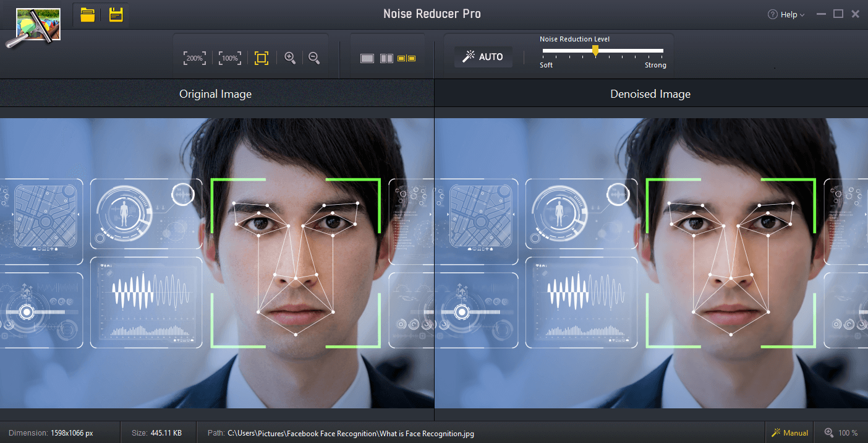Set zoom to 100% with the 100% icon
This screenshot has height=443, width=868.
[x=229, y=58]
